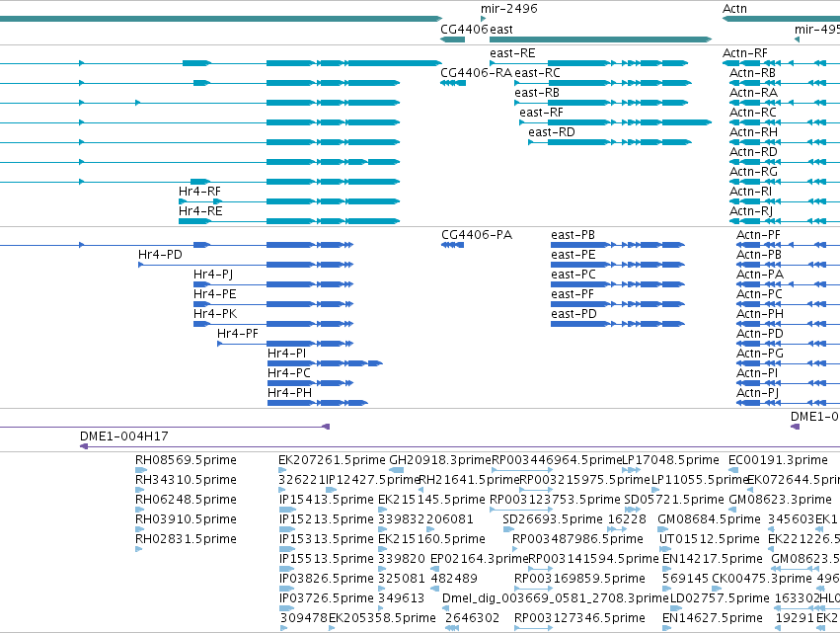Select the east-PF protein label
The height and width of the screenshot is (633, 840).
point(573,295)
